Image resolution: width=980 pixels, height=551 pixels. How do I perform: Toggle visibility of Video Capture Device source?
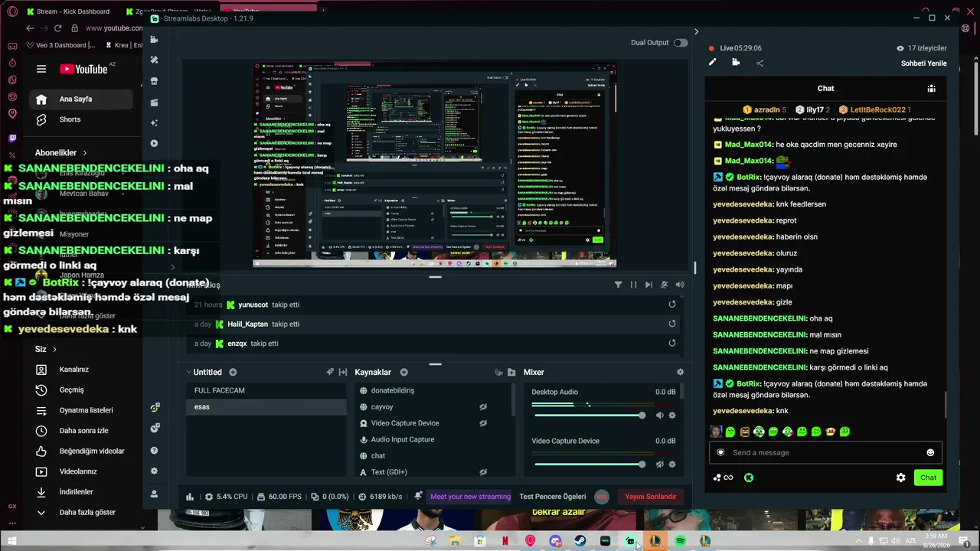pos(483,423)
